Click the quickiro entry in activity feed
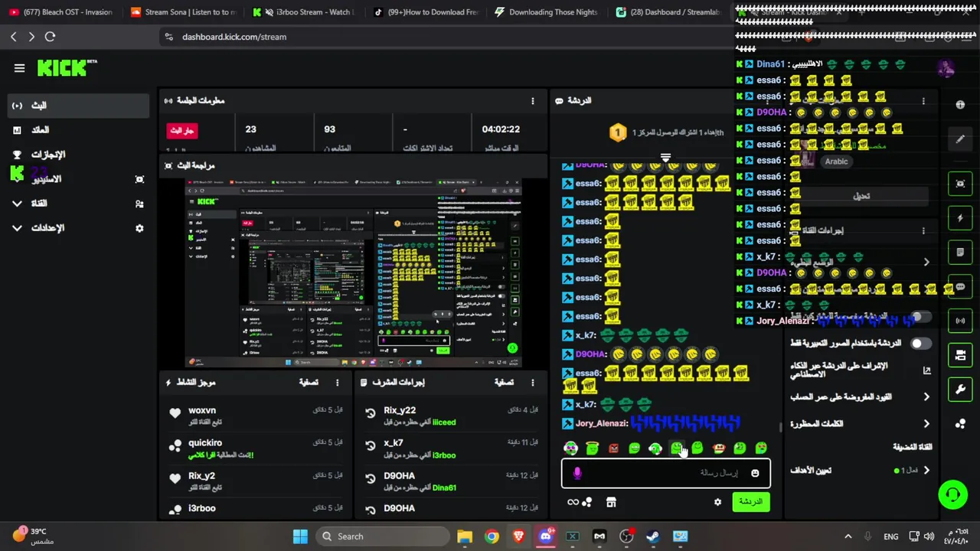 [256, 447]
